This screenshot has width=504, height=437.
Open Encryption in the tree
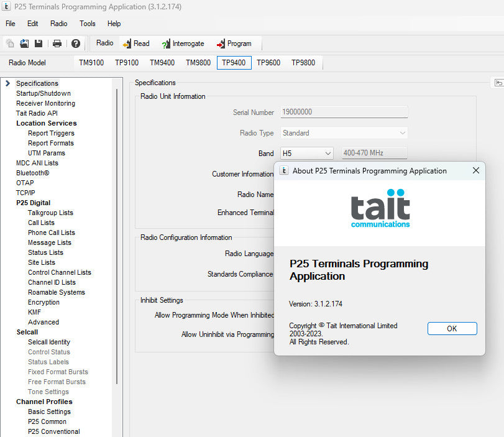pos(44,303)
